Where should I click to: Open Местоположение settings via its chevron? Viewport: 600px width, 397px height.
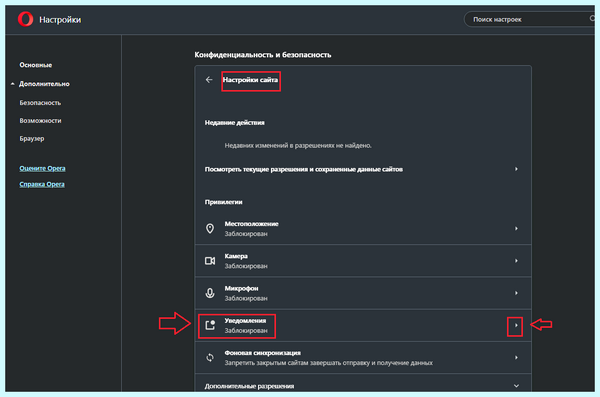click(x=516, y=229)
